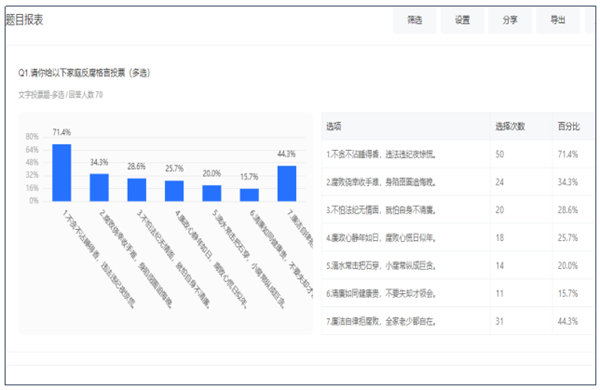Click the 28.6% blue bar
The image size is (600, 390).
(x=137, y=190)
